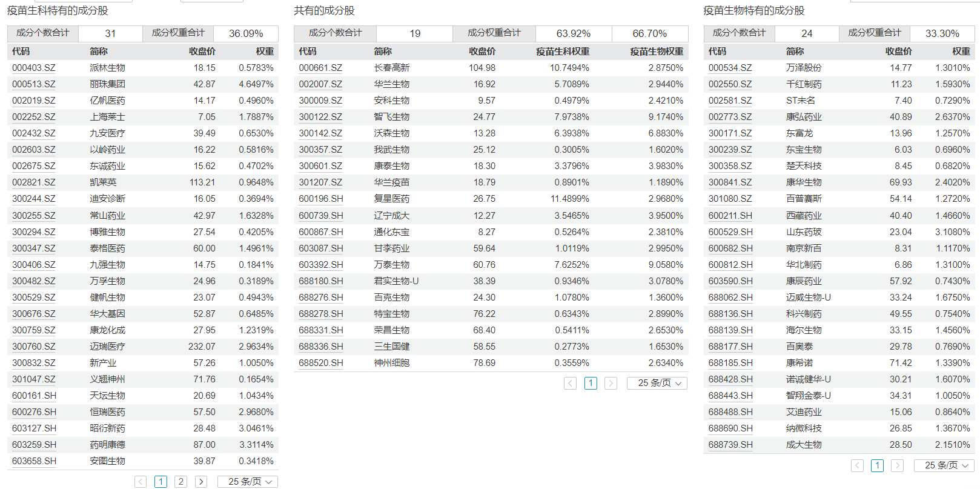The width and height of the screenshot is (980, 489).
Task: Select page 1 in right table pagination
Action: pos(877,465)
